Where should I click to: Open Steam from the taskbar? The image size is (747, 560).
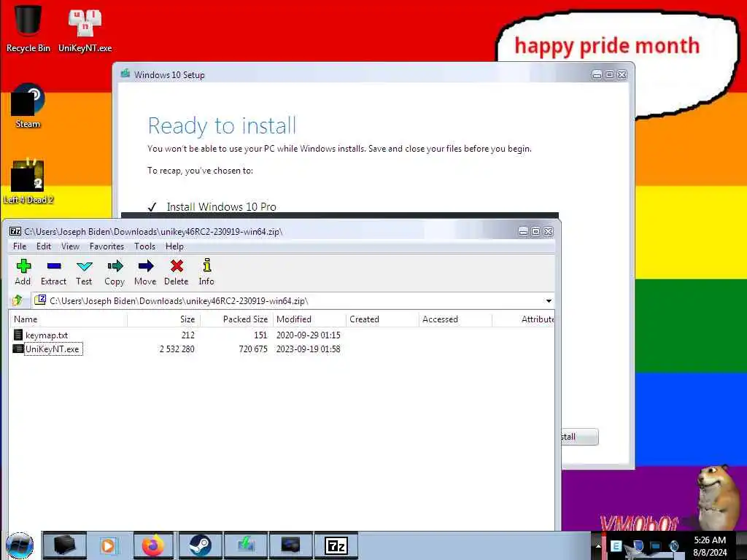coord(200,545)
